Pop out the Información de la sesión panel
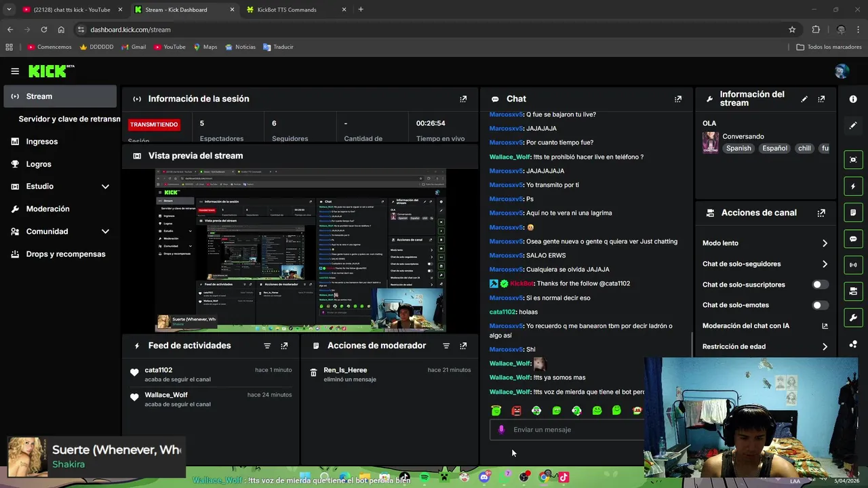The height and width of the screenshot is (488, 868). tap(463, 99)
